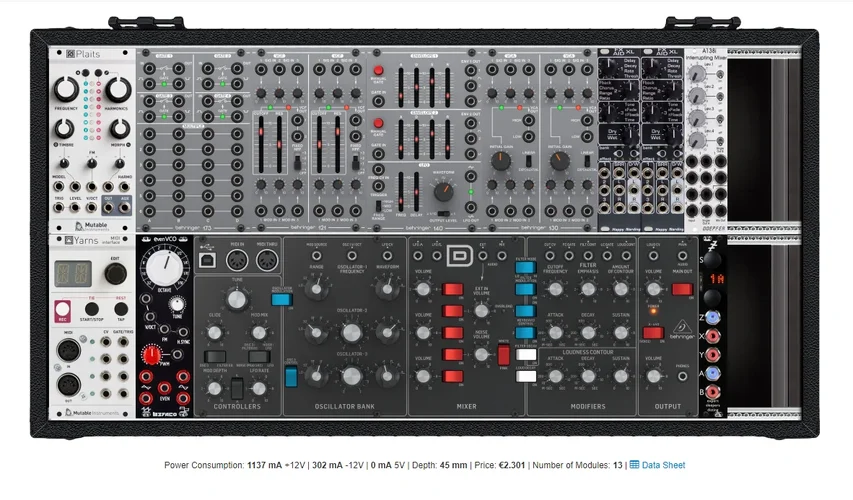Open the Data Sheet link
Viewport: 853px width, 500px height.
pyautogui.click(x=663, y=465)
